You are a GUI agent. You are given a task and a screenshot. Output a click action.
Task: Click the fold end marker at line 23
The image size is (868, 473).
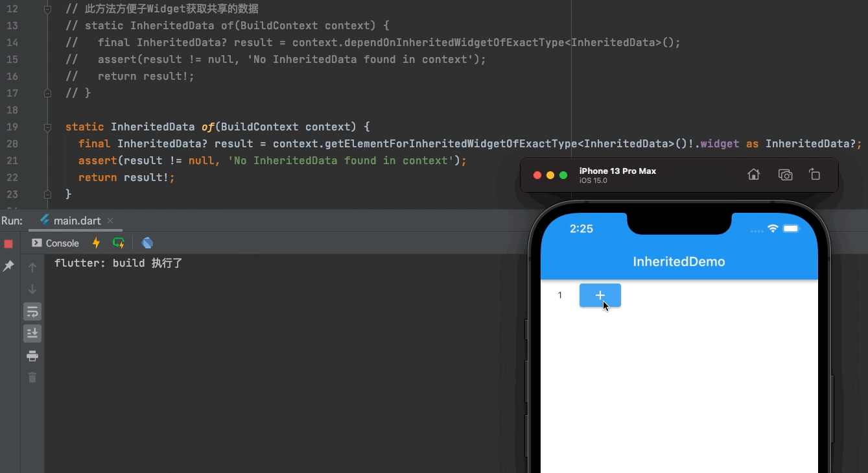[47, 194]
